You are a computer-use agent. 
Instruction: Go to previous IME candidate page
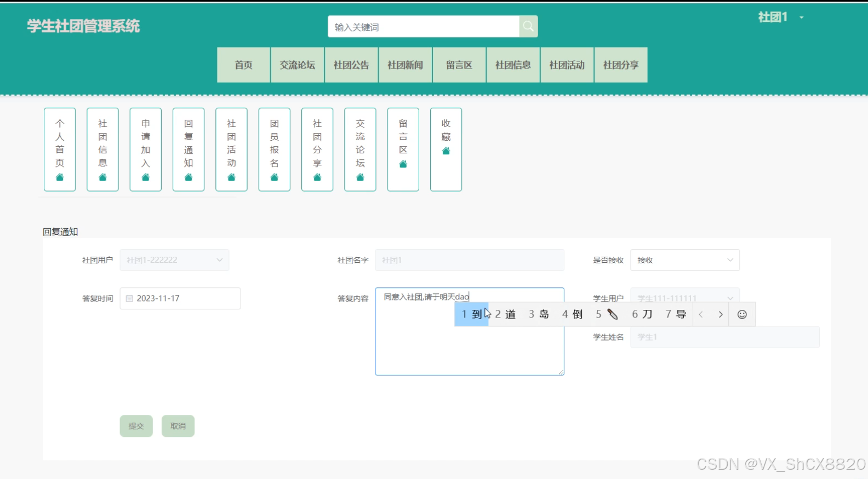pos(701,314)
